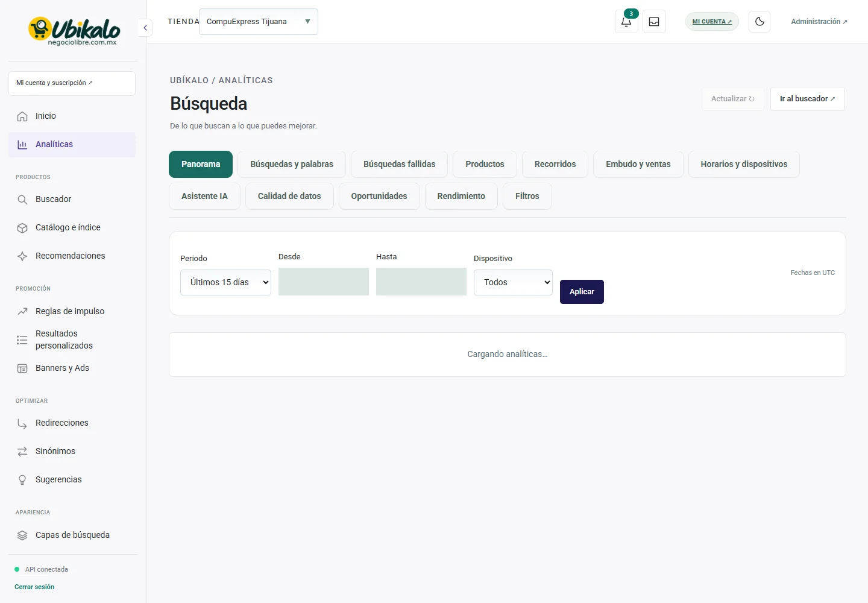The height and width of the screenshot is (603, 868).
Task: Switch to Embudo y ventas tab
Action: pyautogui.click(x=638, y=164)
